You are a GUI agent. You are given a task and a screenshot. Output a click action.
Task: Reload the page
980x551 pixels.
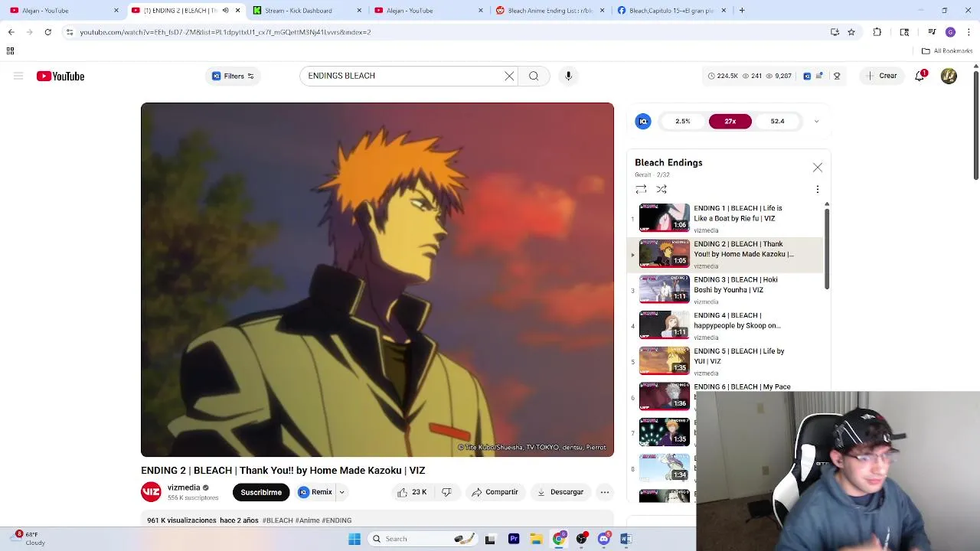pyautogui.click(x=47, y=32)
